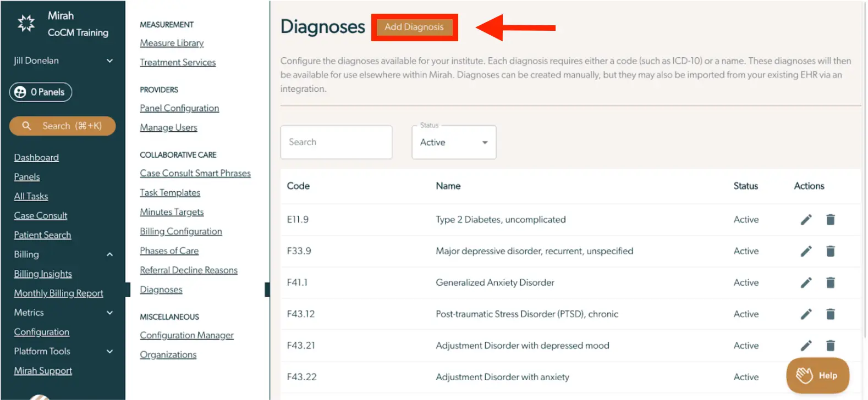Edit the PTSD chronic diagnosis row
This screenshot has height=400, width=868.
point(805,314)
